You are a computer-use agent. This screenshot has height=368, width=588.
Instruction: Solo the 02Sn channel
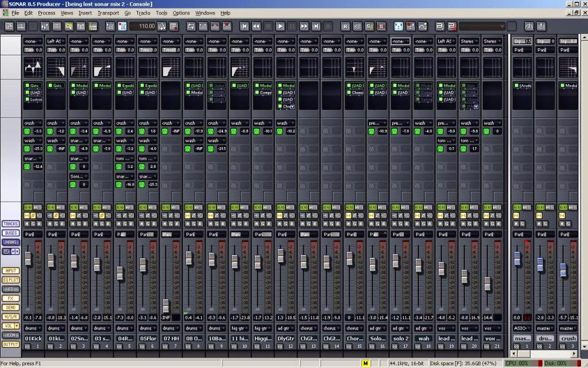coord(79,224)
